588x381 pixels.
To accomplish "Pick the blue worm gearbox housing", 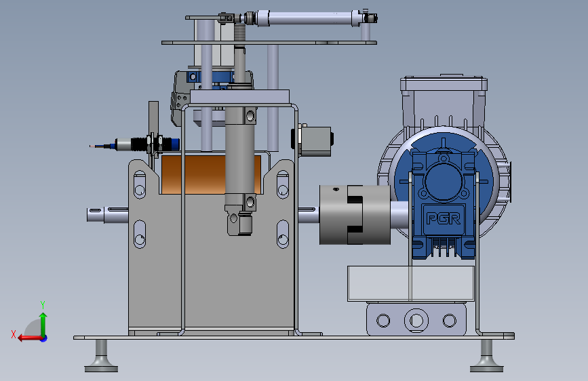I will point(444,203).
